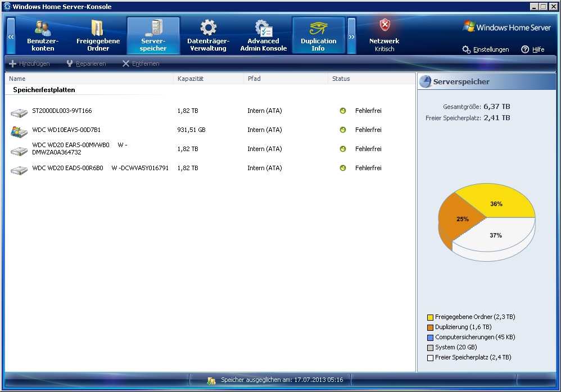
Task: Select the WD20 EADS-00R6B0 drive icon
Action: [19, 170]
